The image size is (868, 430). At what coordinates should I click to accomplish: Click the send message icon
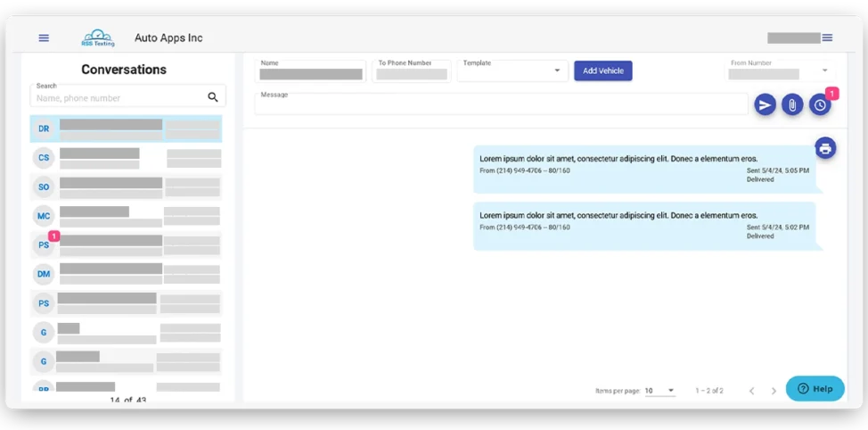tap(765, 105)
